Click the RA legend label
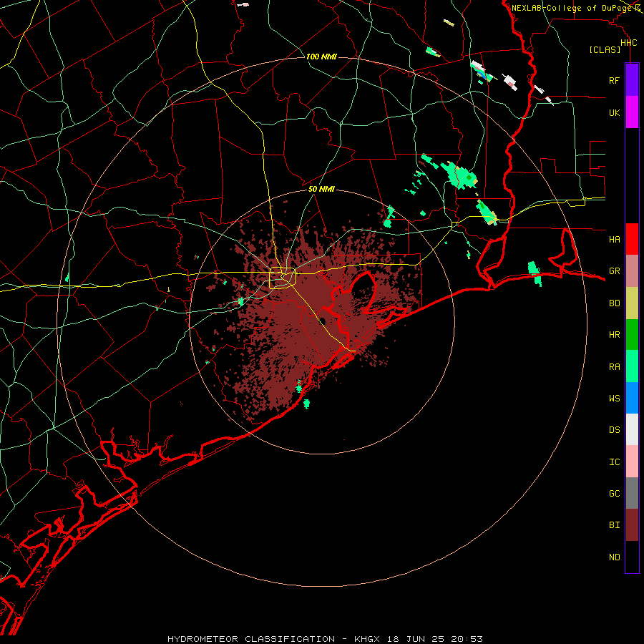The image size is (644, 644). coord(615,367)
